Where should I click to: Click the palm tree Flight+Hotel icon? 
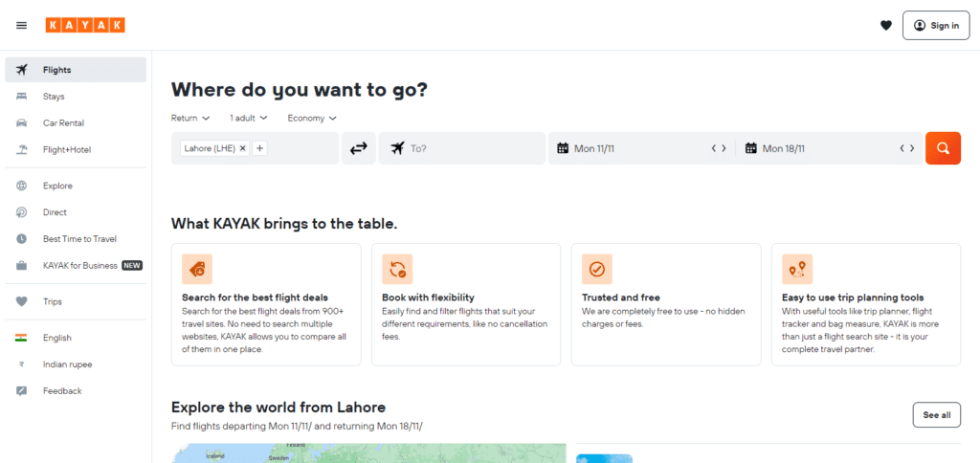pos(22,150)
